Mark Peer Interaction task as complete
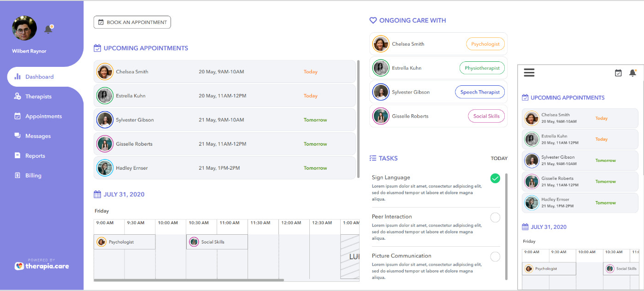This screenshot has height=291, width=644. pyautogui.click(x=495, y=218)
